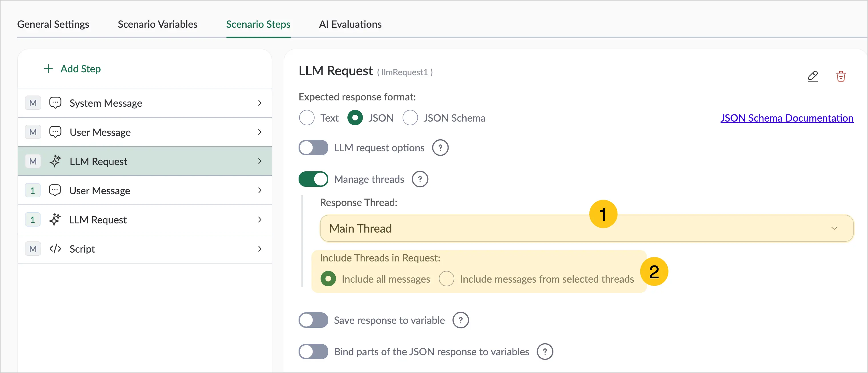Select JSON response format radio

click(355, 118)
